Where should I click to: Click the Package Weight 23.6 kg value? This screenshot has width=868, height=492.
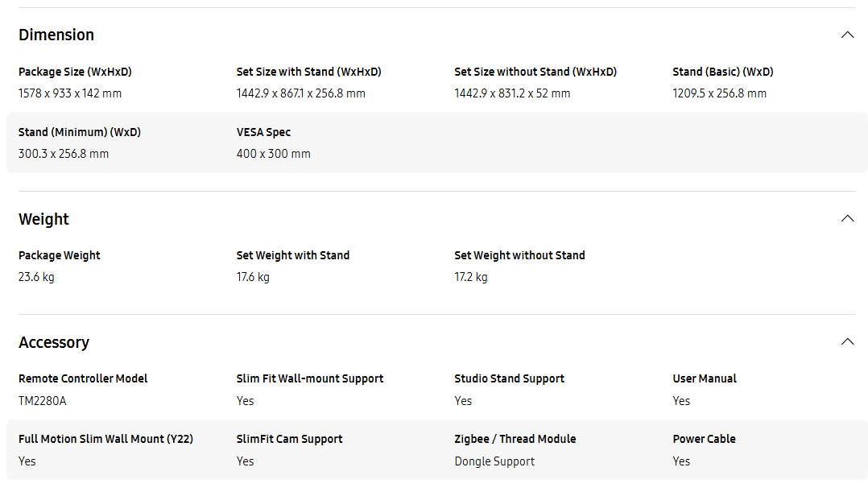(x=36, y=277)
